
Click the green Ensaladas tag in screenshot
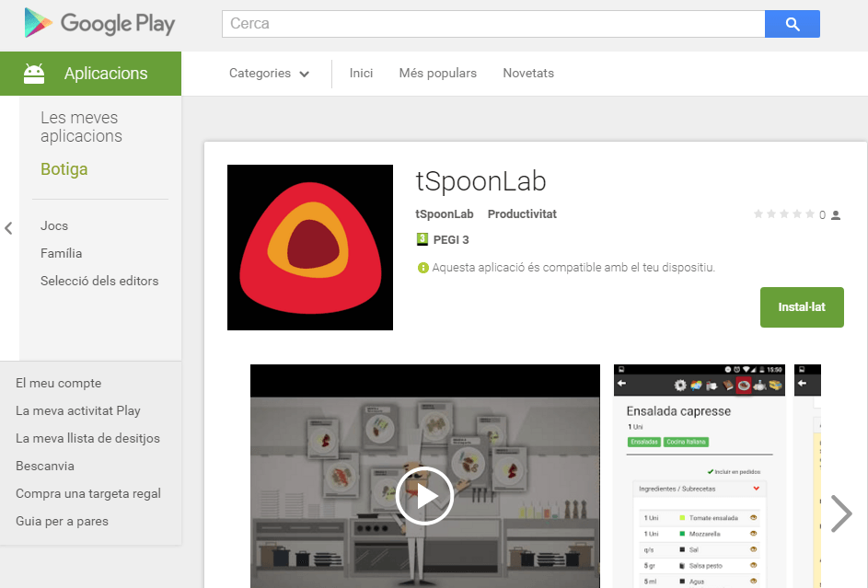(x=643, y=442)
